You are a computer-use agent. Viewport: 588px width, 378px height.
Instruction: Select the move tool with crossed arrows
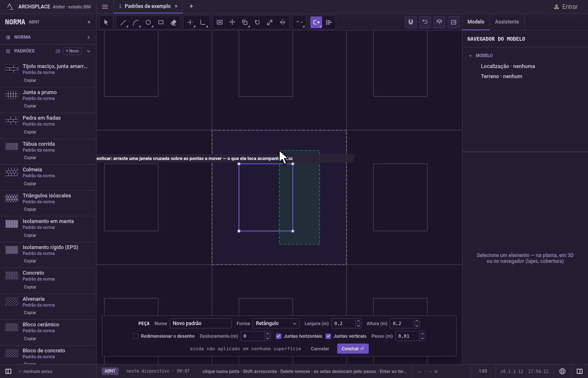click(x=232, y=22)
